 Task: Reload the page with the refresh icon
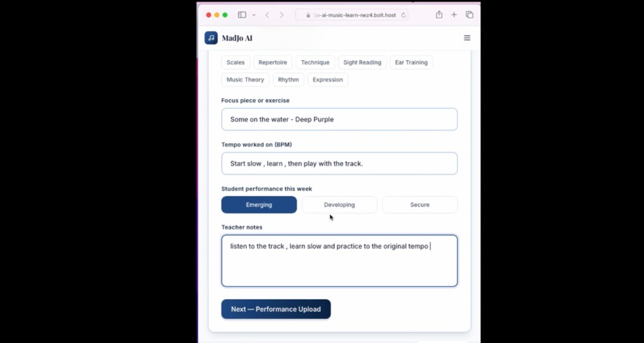[x=403, y=14]
